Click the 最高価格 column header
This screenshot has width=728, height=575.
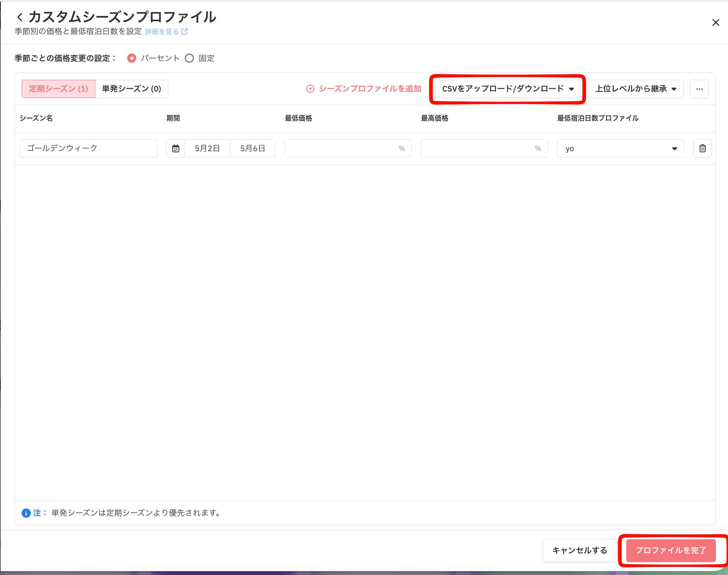click(x=435, y=118)
